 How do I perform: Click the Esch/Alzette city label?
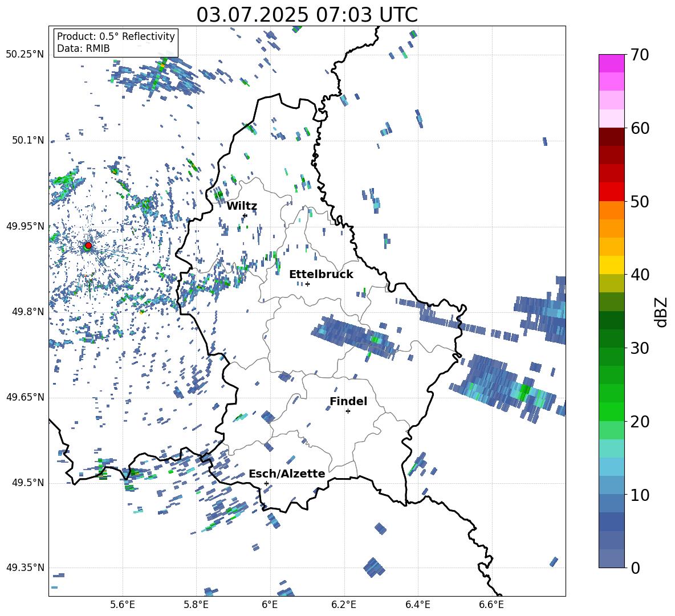287,474
